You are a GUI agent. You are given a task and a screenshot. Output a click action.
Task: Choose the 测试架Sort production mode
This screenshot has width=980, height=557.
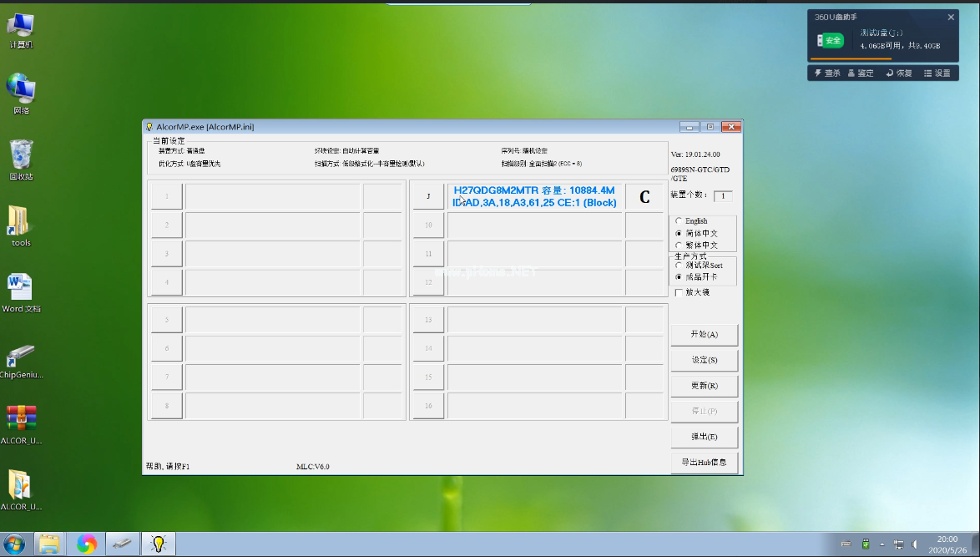[679, 266]
